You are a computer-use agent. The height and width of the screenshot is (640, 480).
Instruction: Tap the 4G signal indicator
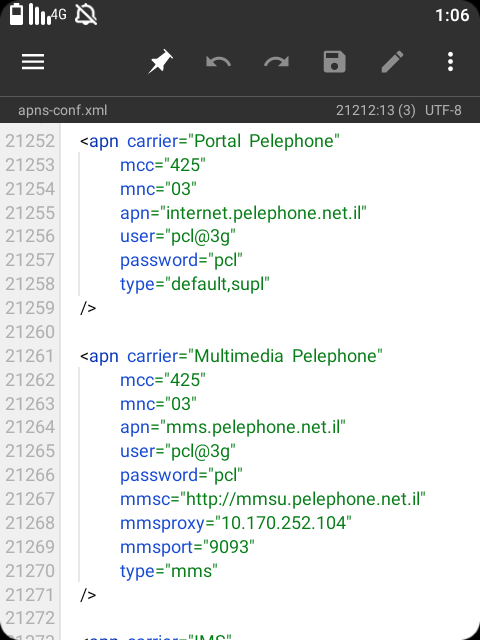[x=47, y=14]
